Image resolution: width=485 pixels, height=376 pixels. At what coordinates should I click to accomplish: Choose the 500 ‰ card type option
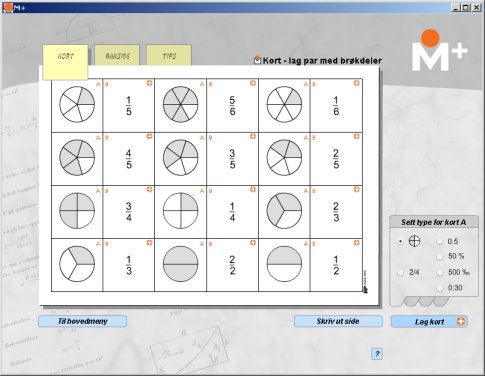440,273
